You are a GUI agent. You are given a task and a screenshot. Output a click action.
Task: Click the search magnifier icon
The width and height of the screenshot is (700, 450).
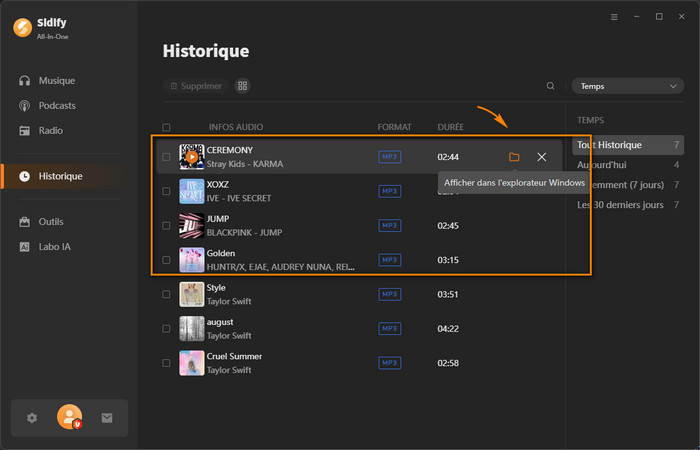[550, 86]
